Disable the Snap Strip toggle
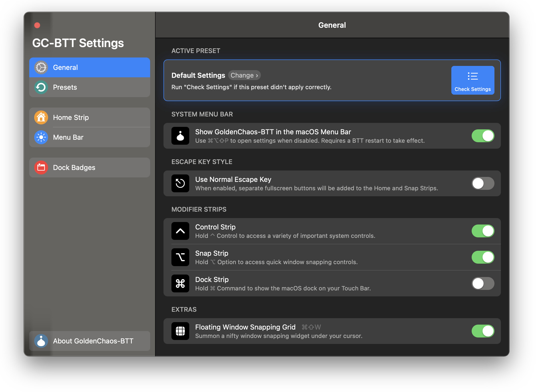The image size is (543, 392). [x=483, y=257]
